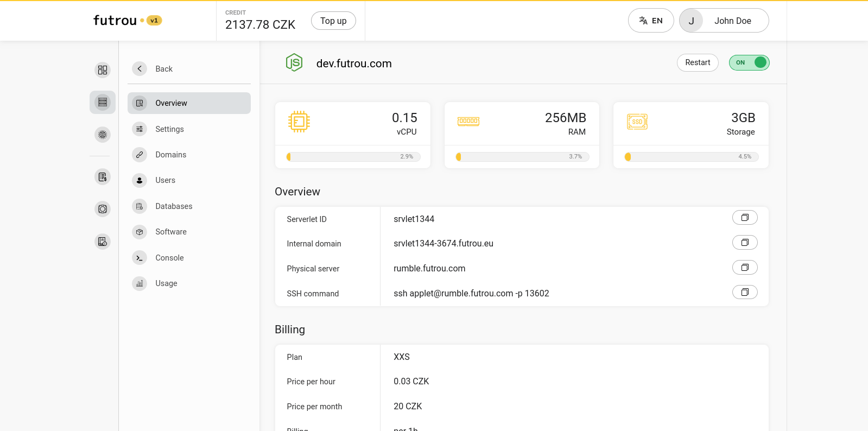
Task: Open the John Doe account menu
Action: click(724, 21)
